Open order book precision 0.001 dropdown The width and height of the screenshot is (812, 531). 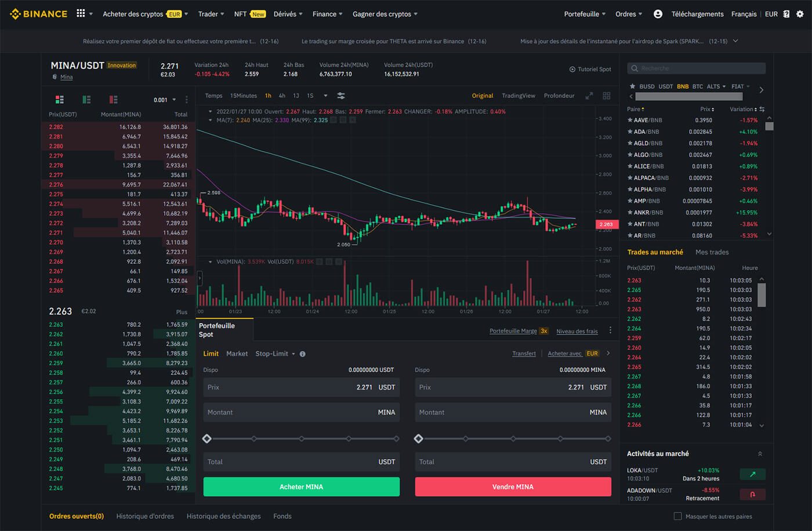pos(165,100)
